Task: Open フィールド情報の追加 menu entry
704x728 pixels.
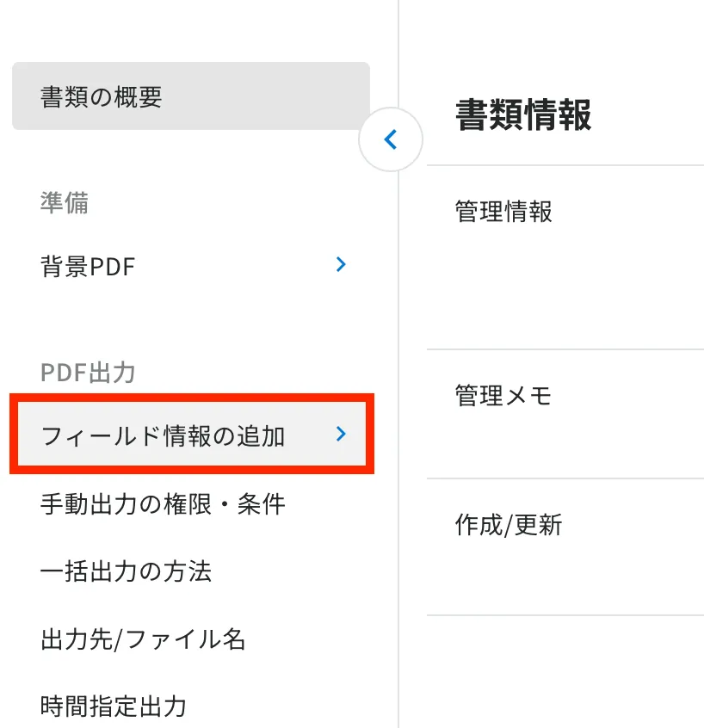Action: (192, 434)
